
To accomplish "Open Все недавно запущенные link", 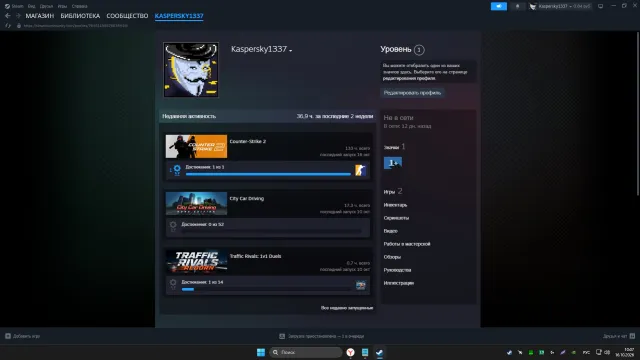I will (x=347, y=308).
